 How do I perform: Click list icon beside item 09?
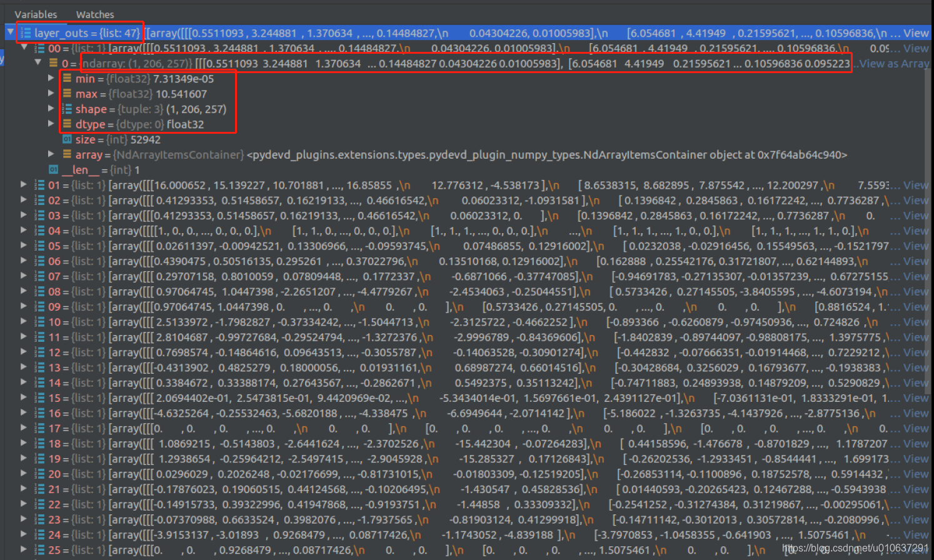point(39,307)
